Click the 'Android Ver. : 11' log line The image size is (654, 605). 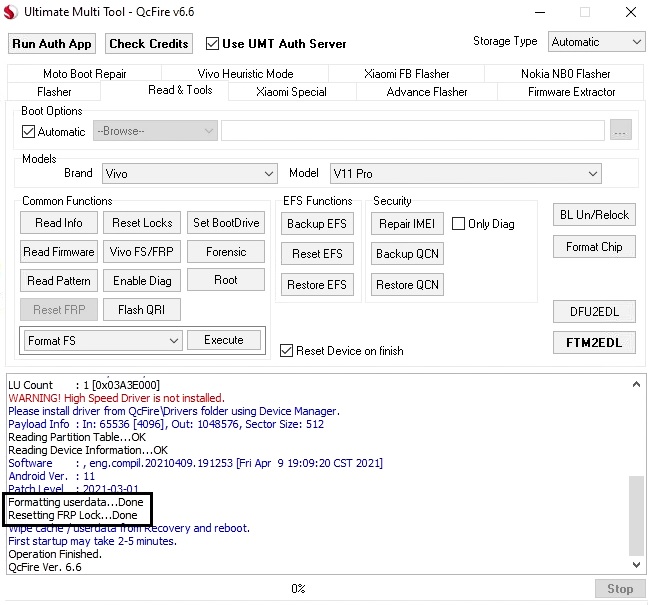point(52,476)
